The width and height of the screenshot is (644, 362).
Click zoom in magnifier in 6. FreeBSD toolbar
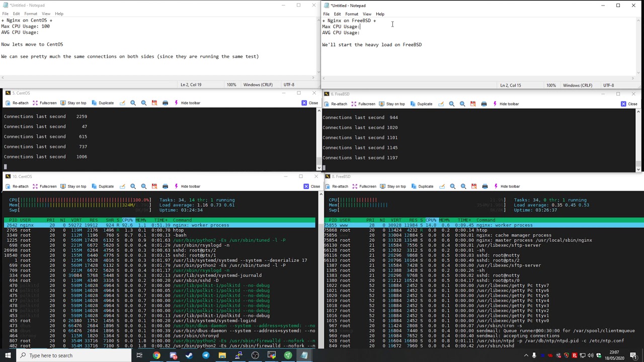click(451, 104)
